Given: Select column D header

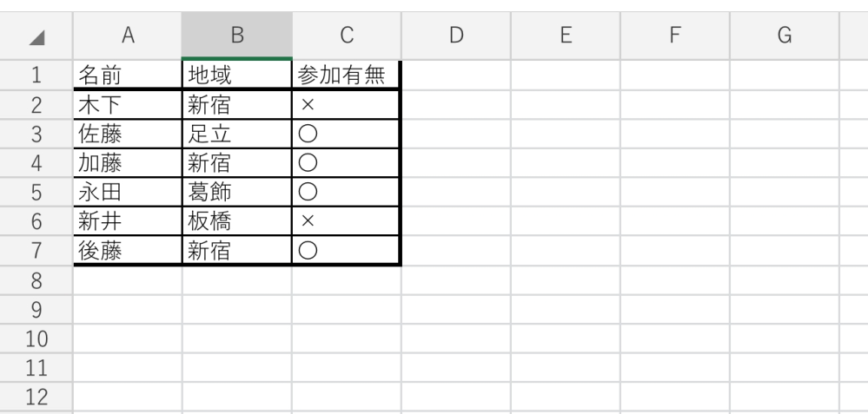Looking at the screenshot, I should coord(455,35).
